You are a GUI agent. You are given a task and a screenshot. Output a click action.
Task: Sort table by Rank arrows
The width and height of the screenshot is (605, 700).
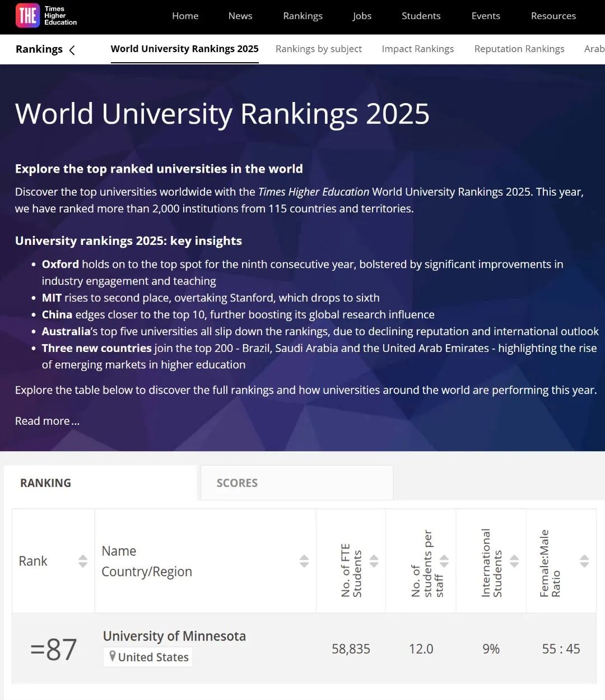pyautogui.click(x=83, y=561)
